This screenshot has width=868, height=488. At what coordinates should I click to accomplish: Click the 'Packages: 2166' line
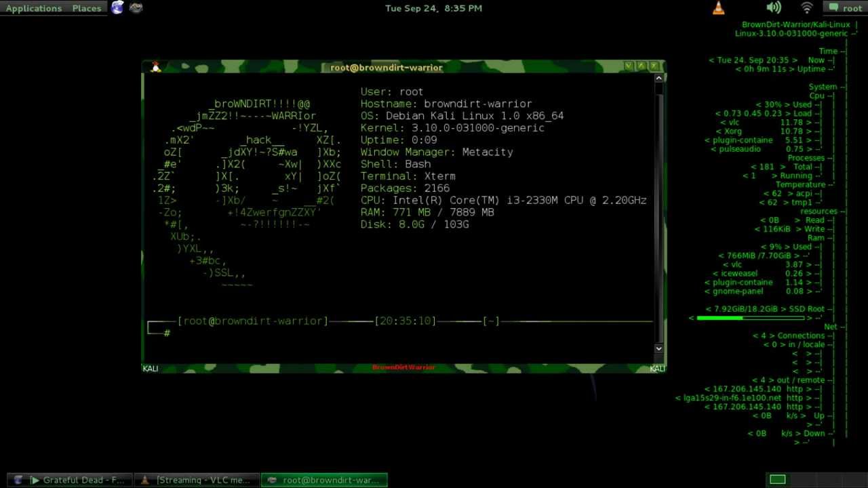click(405, 188)
